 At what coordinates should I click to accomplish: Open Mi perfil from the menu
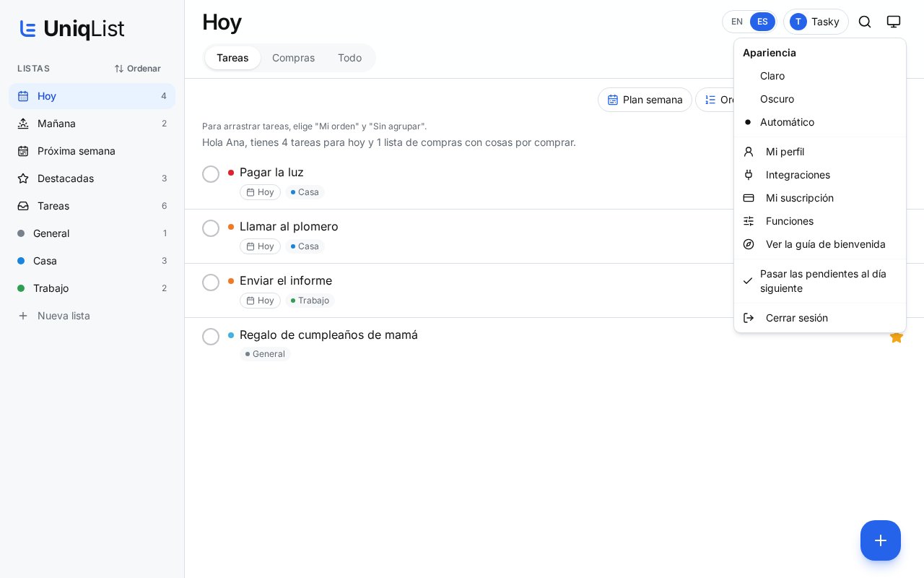(x=820, y=152)
